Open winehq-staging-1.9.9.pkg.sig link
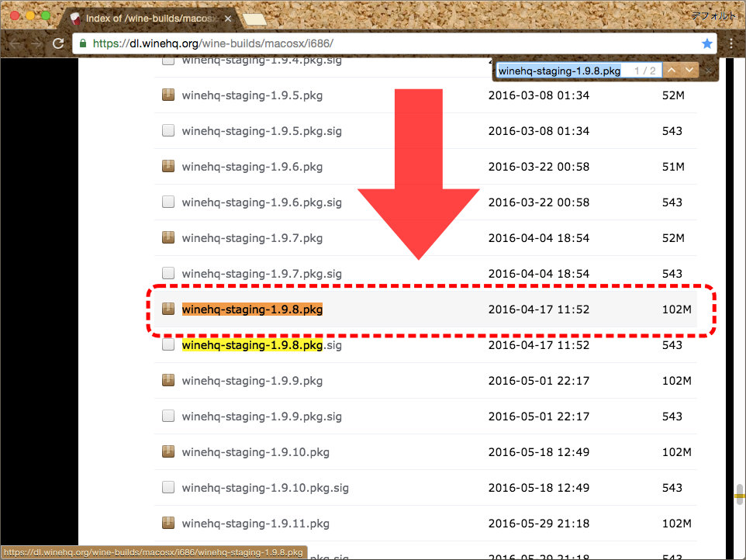The image size is (746, 560). (x=261, y=417)
